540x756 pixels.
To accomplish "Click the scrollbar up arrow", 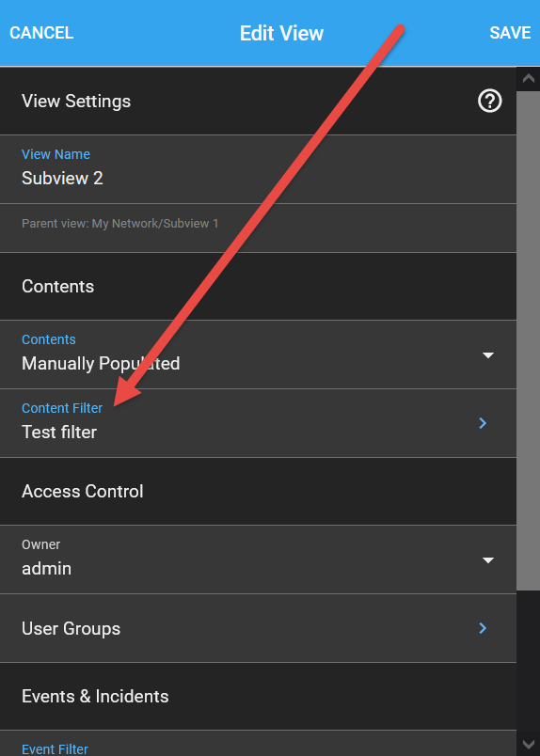I will [529, 79].
